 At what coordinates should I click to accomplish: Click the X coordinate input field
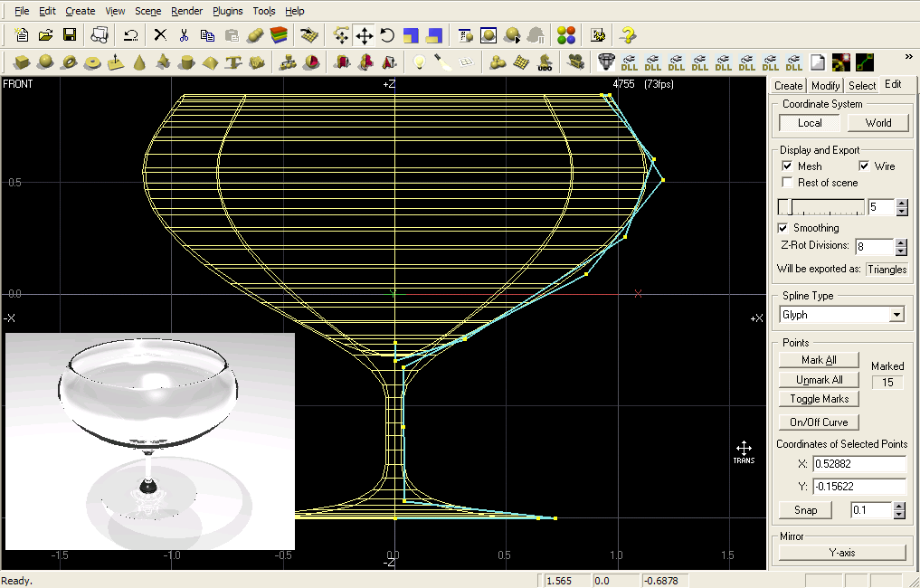(x=858, y=464)
